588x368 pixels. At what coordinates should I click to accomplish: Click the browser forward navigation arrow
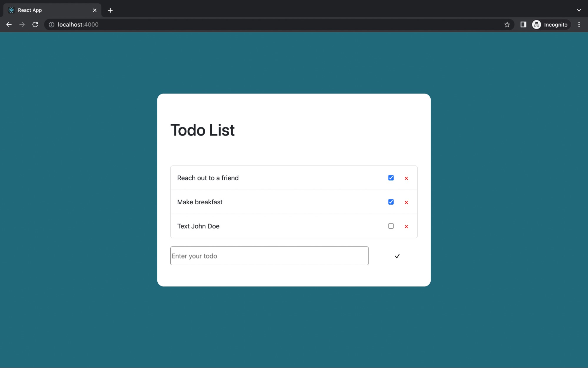coord(21,24)
